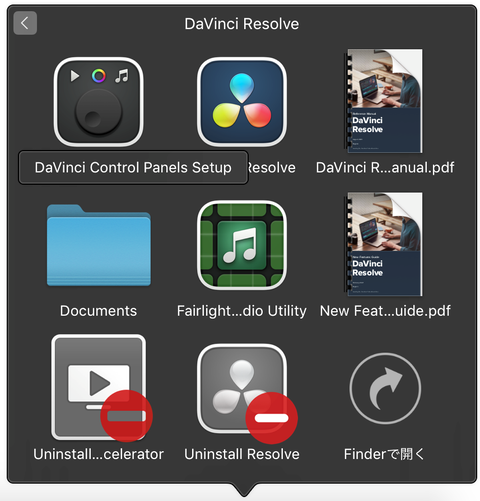This screenshot has width=480, height=501.
Task: Click the Uninstall Resolve app icon
Action: click(247, 393)
